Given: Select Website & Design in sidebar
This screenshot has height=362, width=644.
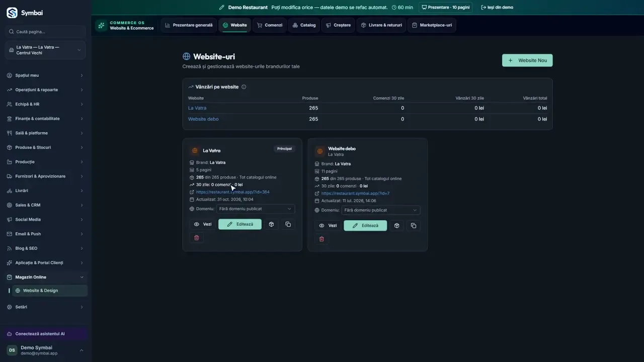Looking at the screenshot, I should (x=50, y=291).
